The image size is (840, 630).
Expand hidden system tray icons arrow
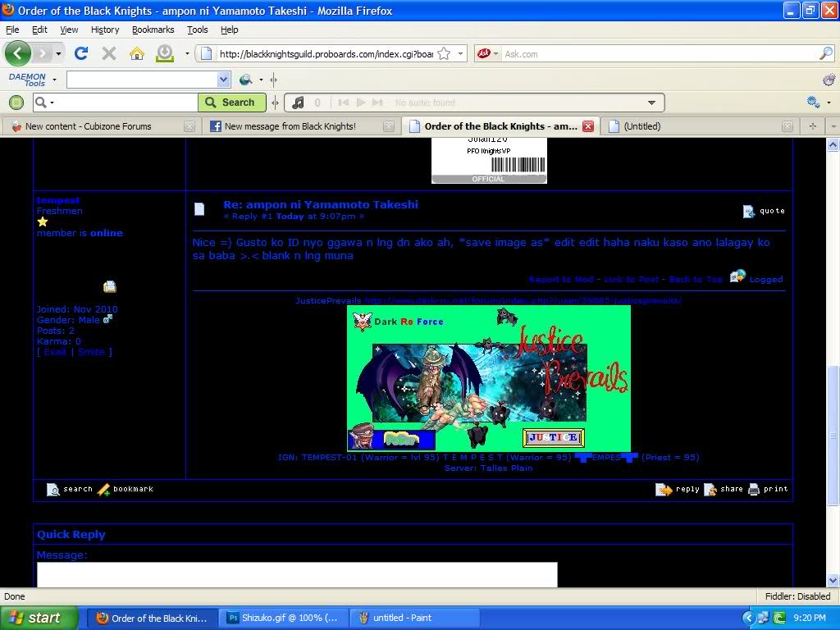[748, 618]
